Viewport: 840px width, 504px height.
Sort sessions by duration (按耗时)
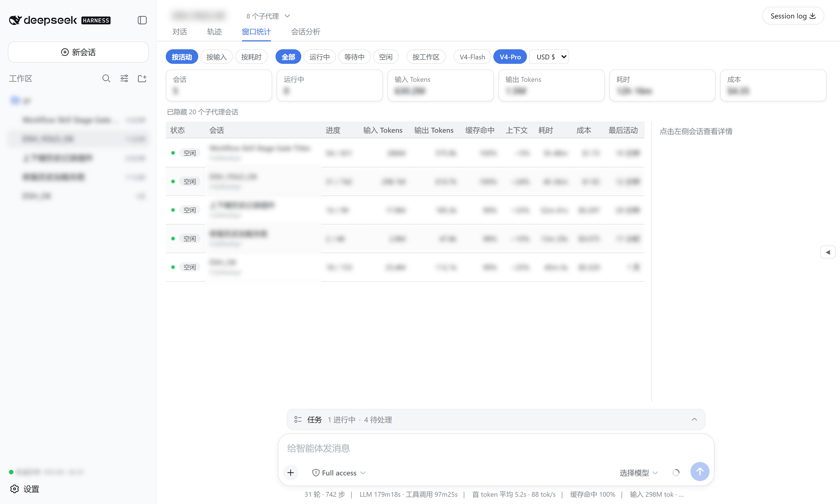[251, 57]
